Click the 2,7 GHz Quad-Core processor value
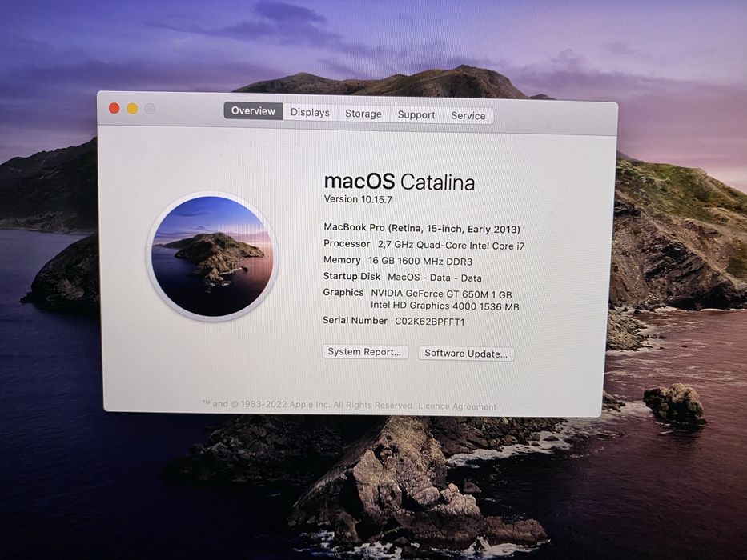This screenshot has width=747, height=560. click(x=451, y=246)
